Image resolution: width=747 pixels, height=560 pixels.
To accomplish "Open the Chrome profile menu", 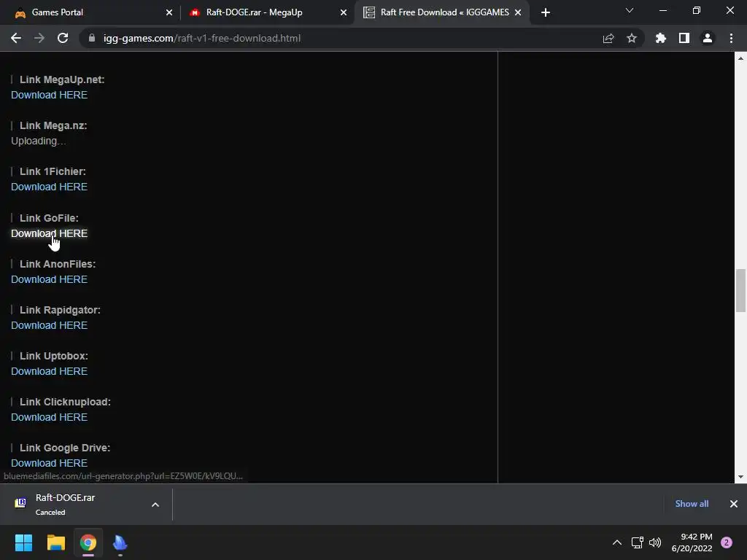I will [x=708, y=38].
